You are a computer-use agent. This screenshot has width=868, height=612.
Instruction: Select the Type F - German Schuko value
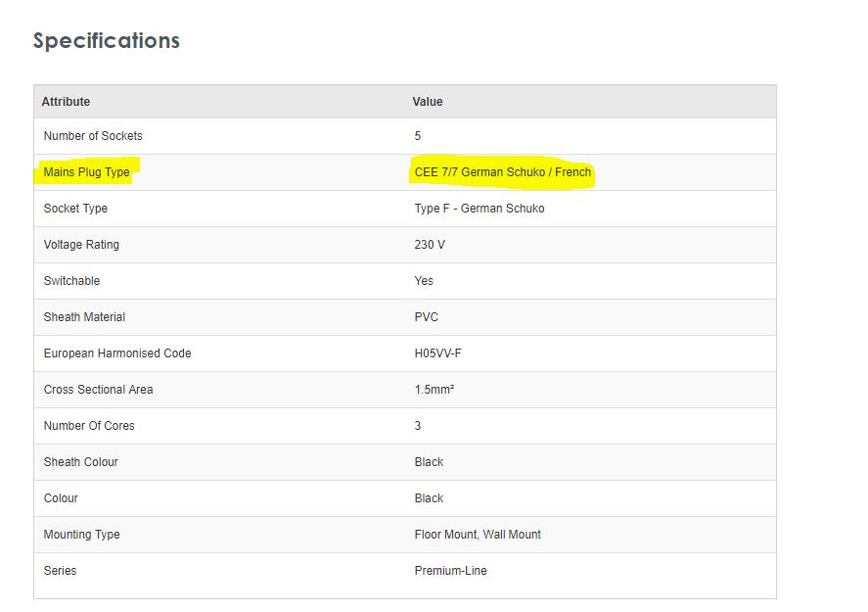click(x=480, y=209)
